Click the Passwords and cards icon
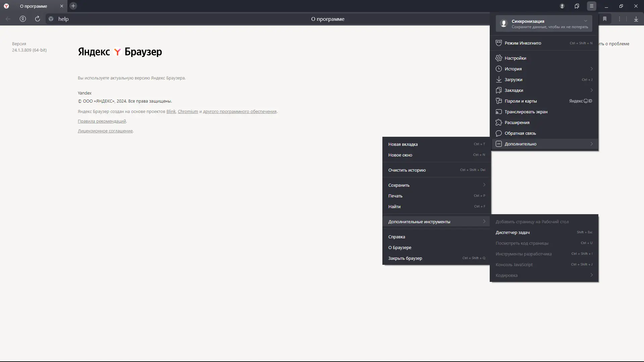This screenshot has width=644, height=362. click(x=498, y=101)
